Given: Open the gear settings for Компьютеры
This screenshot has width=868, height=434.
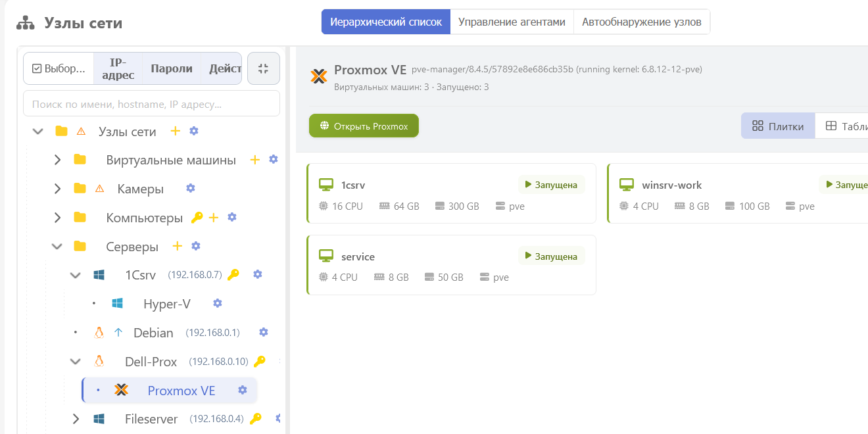Looking at the screenshot, I should 232,218.
